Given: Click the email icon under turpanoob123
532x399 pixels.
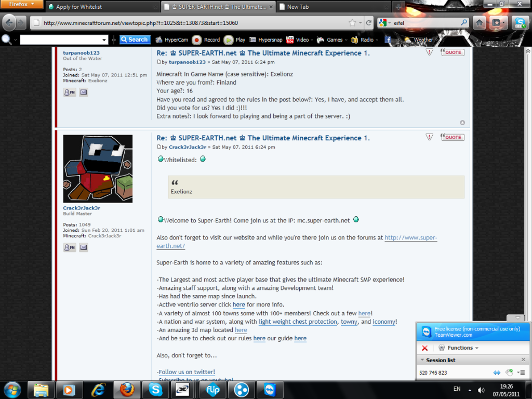Looking at the screenshot, I should point(84,92).
